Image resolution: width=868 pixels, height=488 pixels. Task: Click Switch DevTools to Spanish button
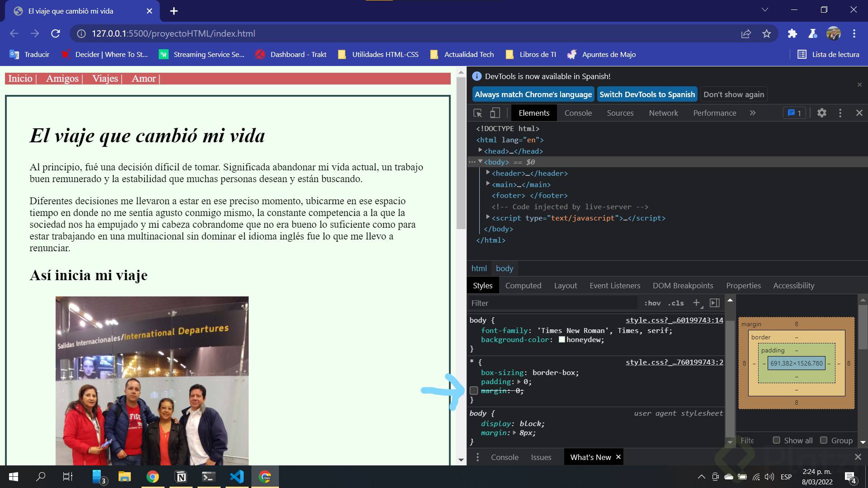pyautogui.click(x=647, y=94)
